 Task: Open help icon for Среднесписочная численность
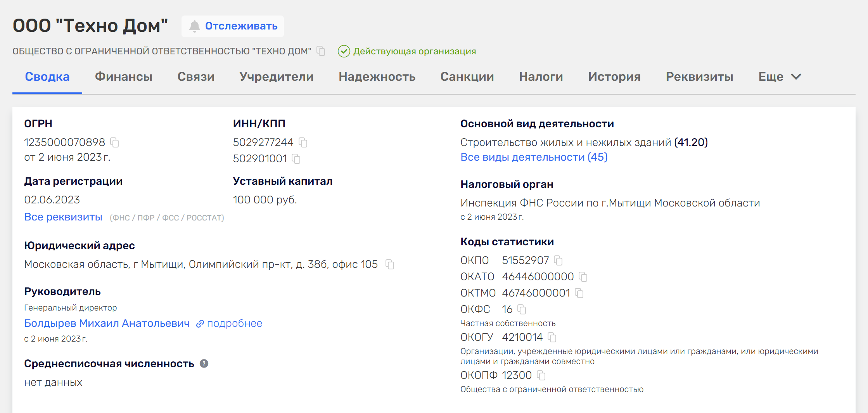204,364
